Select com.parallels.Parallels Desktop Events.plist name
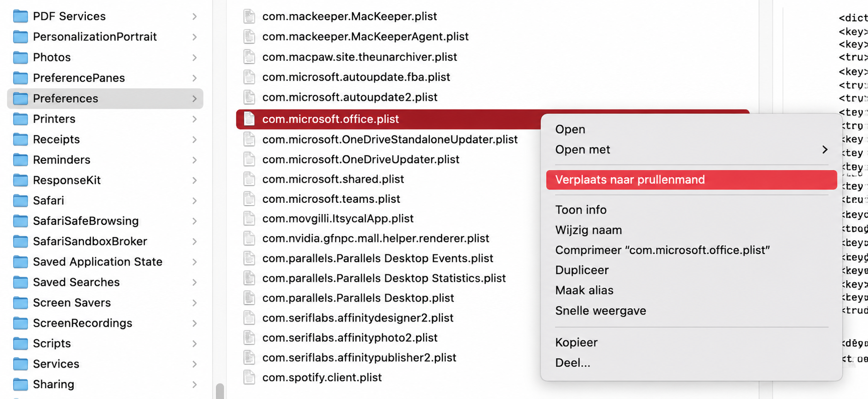This screenshot has width=868, height=399. coord(378,258)
